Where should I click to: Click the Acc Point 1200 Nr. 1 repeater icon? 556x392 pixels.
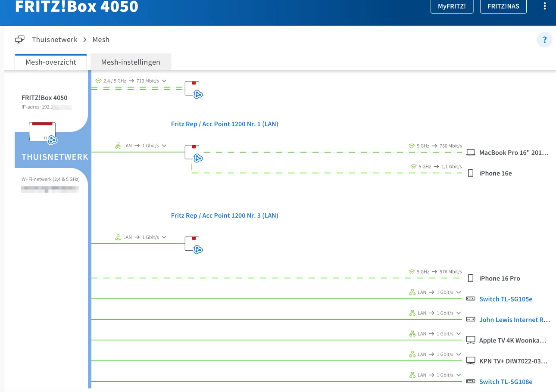tap(193, 153)
